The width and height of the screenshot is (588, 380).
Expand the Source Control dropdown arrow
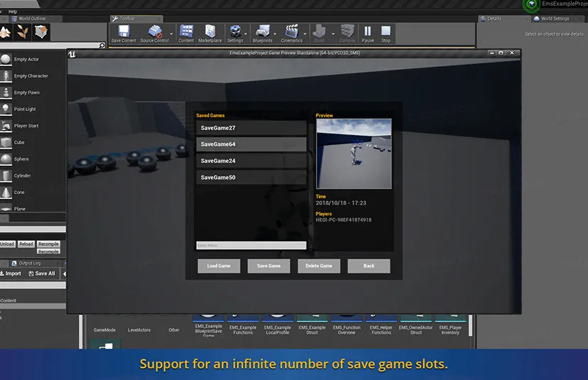click(171, 33)
